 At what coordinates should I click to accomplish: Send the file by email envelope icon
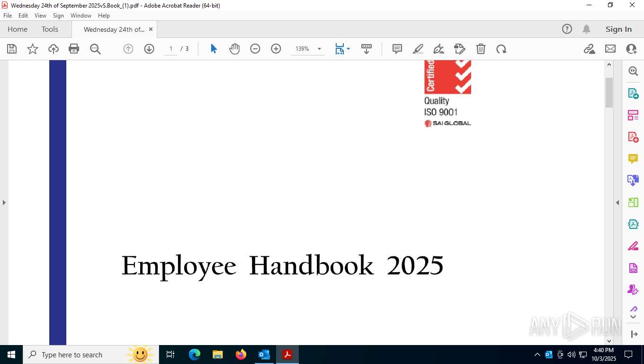pos(610,49)
